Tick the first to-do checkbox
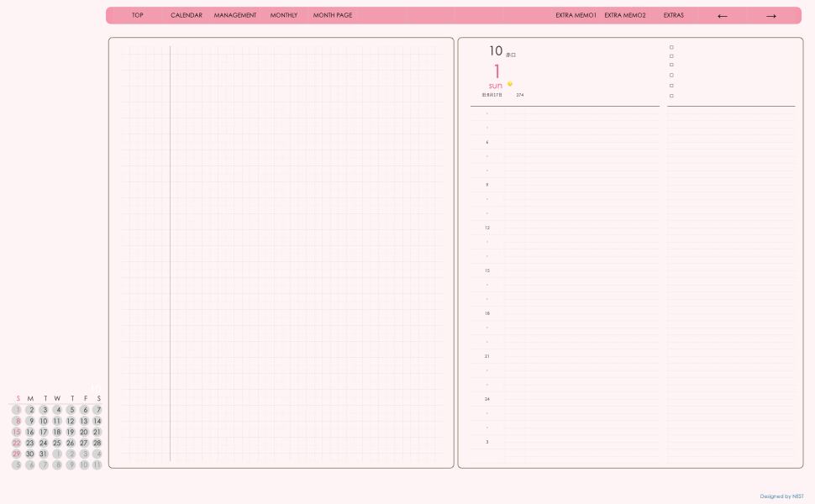 tap(671, 47)
